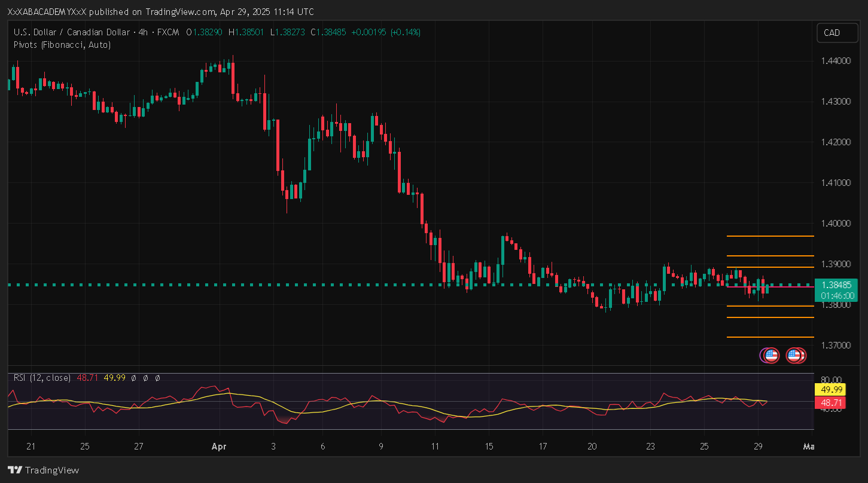Viewport: 868px width, 483px height.
Task: Click the TradingView logo in bottom corner
Action: point(43,470)
